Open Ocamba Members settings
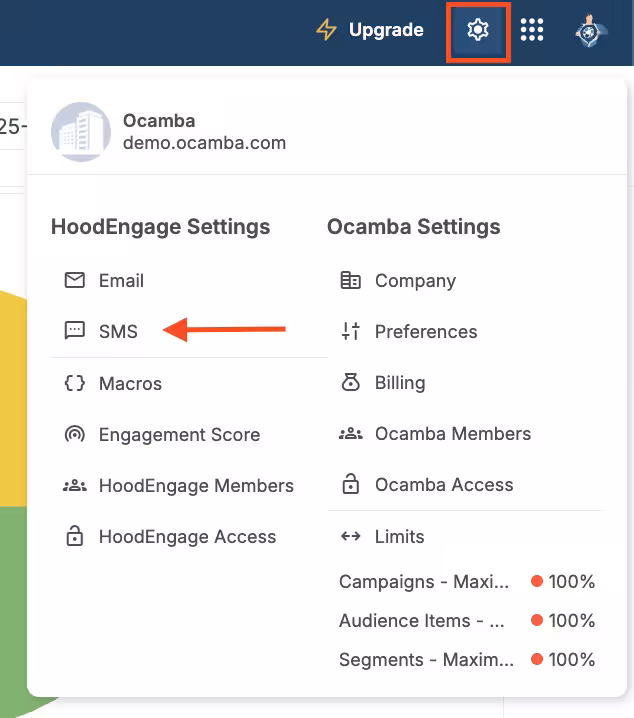634x718 pixels. point(452,434)
